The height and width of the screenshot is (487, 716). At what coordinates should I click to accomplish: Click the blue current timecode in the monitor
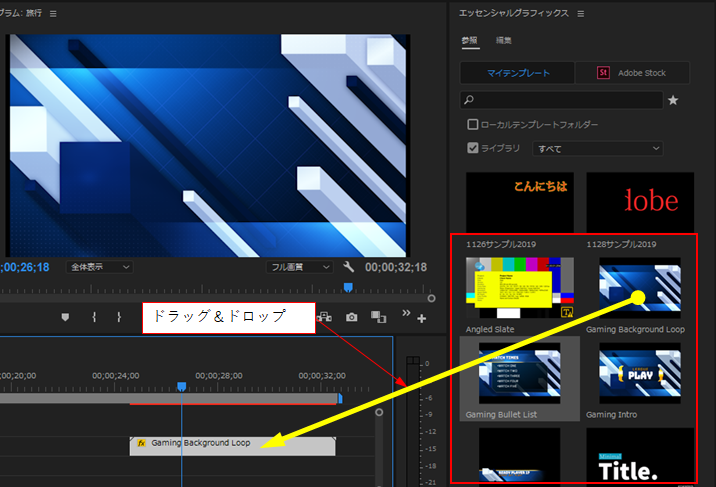click(24, 267)
